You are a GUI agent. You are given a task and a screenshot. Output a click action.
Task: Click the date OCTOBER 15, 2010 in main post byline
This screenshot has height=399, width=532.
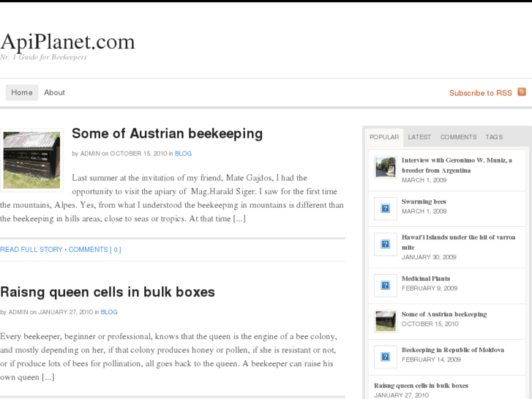click(138, 154)
